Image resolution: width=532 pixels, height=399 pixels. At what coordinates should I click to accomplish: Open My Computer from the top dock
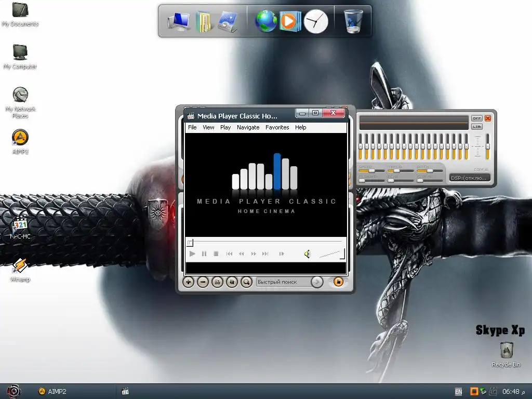179,22
